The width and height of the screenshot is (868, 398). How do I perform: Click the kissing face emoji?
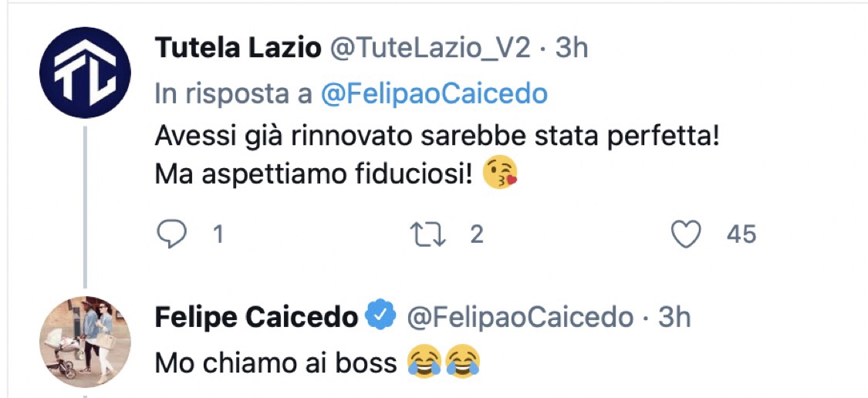pos(499,174)
